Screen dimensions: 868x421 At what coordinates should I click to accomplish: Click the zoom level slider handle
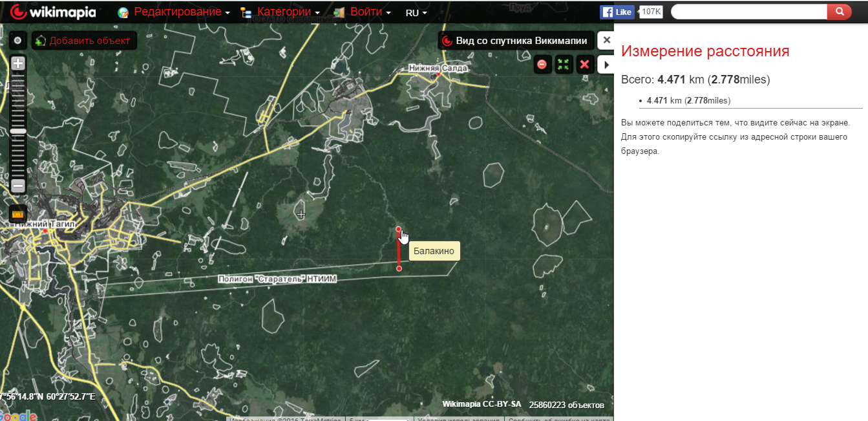[18, 131]
